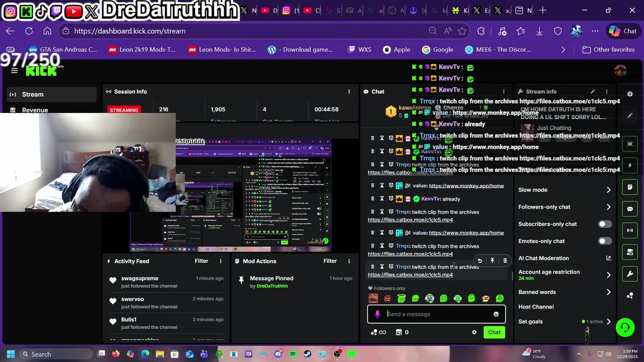Open Stream info three-dot menu
Image resolution: width=644 pixels, height=362 pixels.
click(607, 92)
